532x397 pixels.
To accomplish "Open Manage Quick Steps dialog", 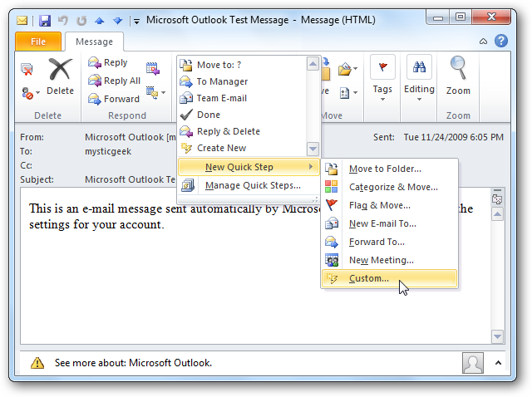I will point(249,185).
